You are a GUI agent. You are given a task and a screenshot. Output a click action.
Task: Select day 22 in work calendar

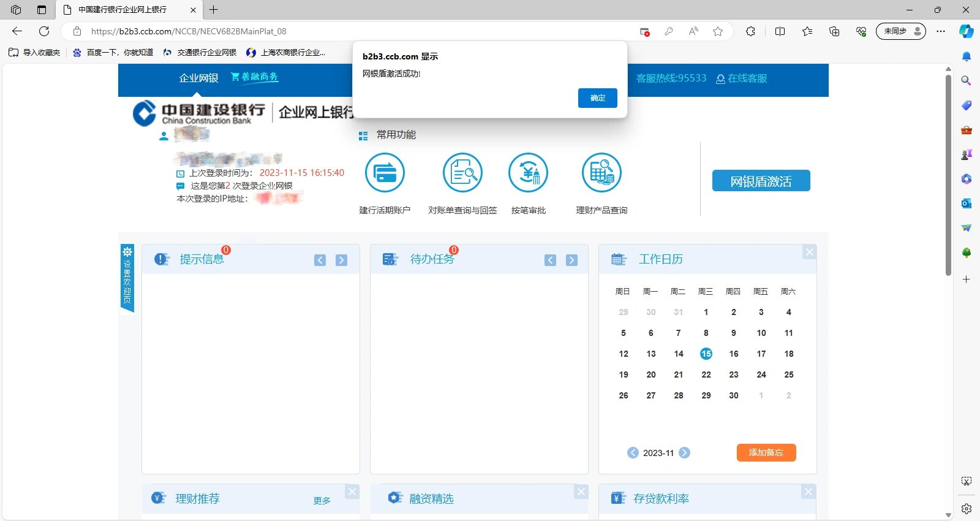pyautogui.click(x=706, y=375)
